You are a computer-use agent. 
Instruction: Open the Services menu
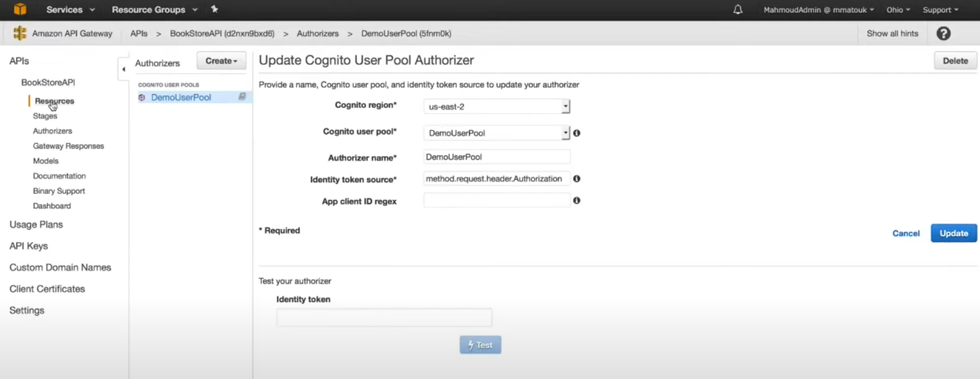[x=70, y=10]
